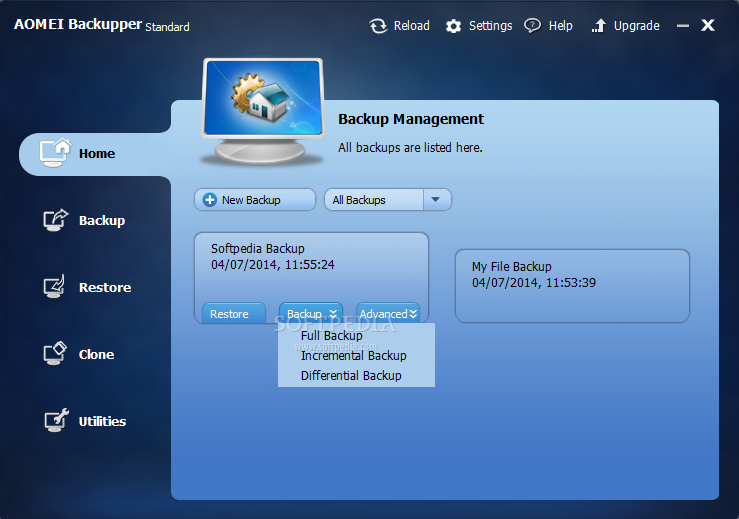This screenshot has height=519, width=739.
Task: Expand the Advanced dropdown on Softpedia card
Action: click(x=388, y=313)
